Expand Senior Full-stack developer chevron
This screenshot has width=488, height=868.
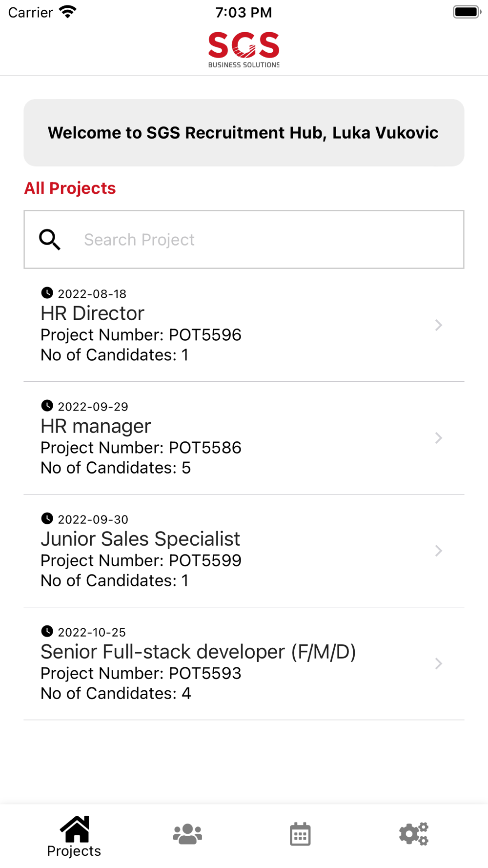pos(439,663)
